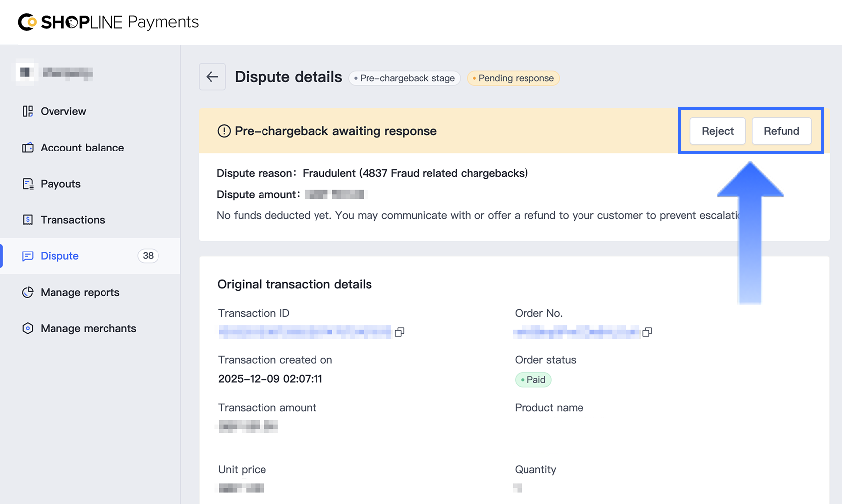The height and width of the screenshot is (504, 842).
Task: Select Payouts in the sidebar
Action: click(60, 184)
